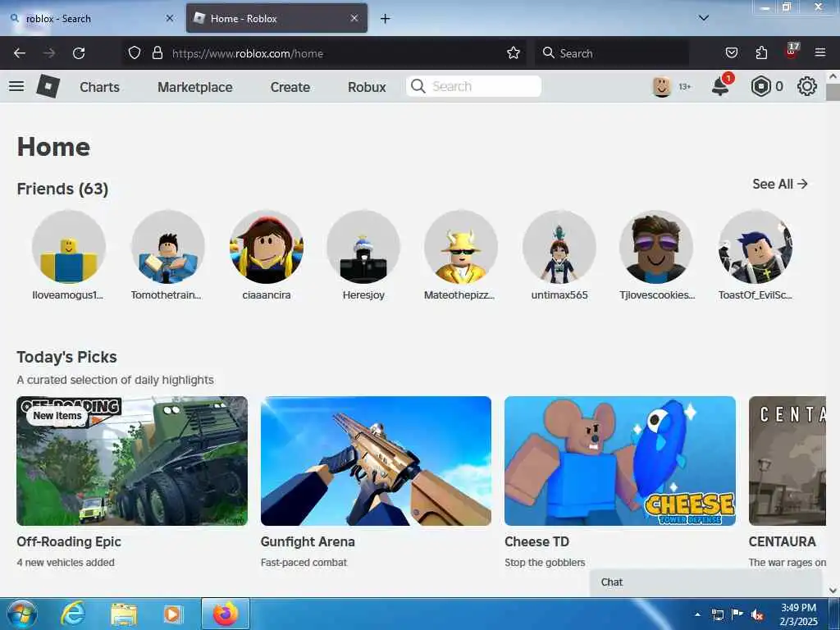Click the Friends (63) heading
The width and height of the screenshot is (840, 630).
62,189
